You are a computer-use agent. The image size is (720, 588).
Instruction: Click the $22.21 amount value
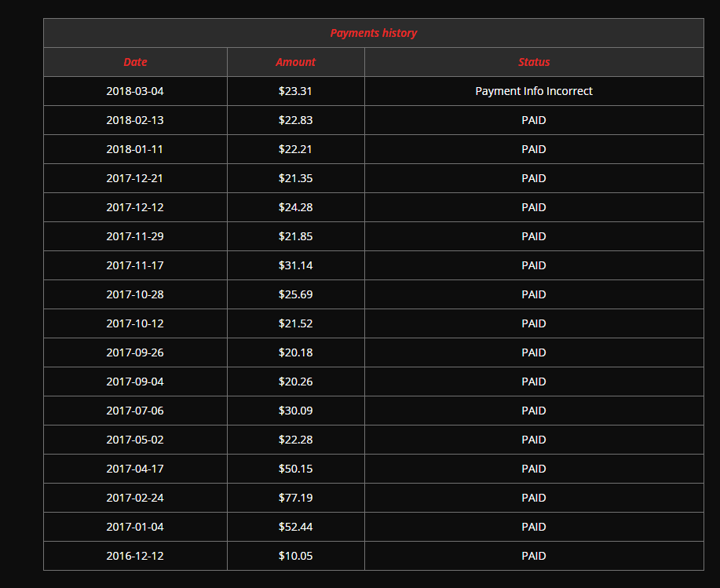pos(295,149)
